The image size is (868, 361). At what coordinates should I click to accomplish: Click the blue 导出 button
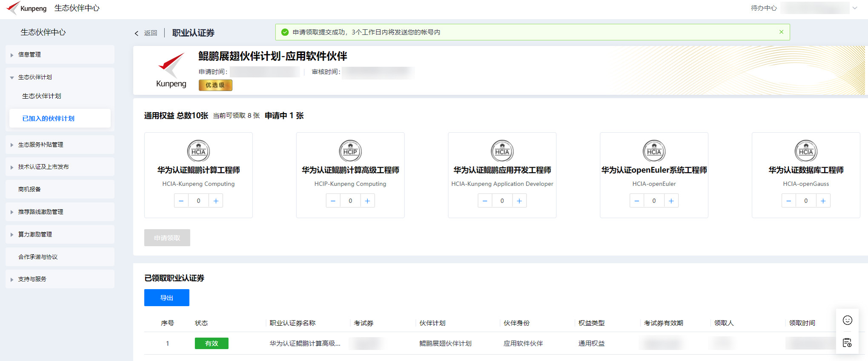[167, 298]
